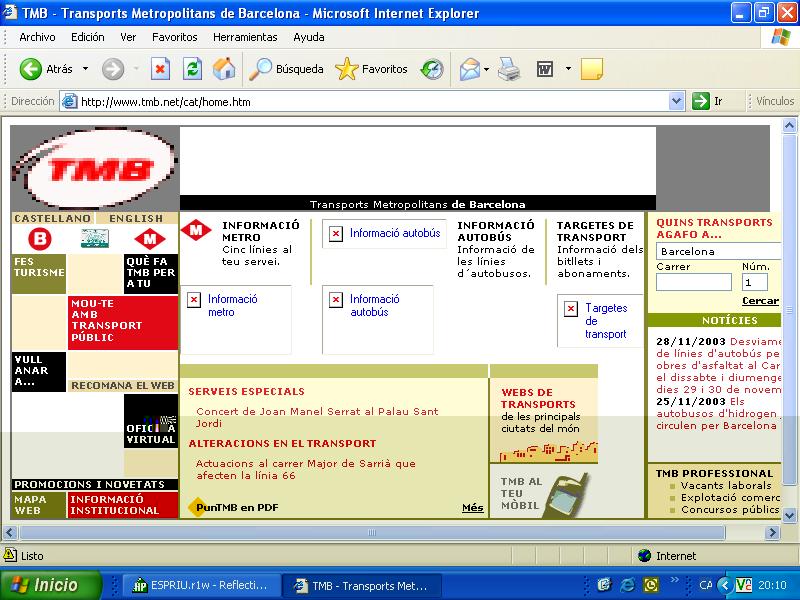
Task: Open the QUÈ FA TMB PER A TU tile
Action: coord(151,273)
